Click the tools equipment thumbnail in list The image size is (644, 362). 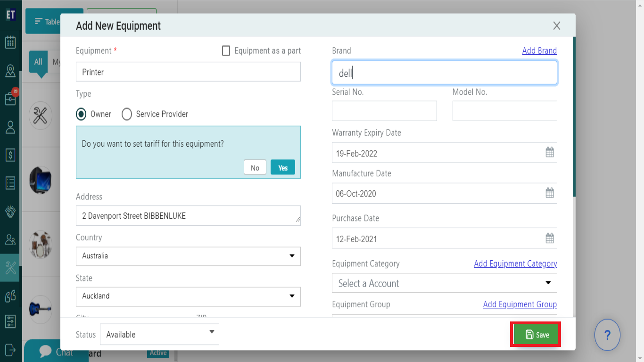(x=41, y=116)
